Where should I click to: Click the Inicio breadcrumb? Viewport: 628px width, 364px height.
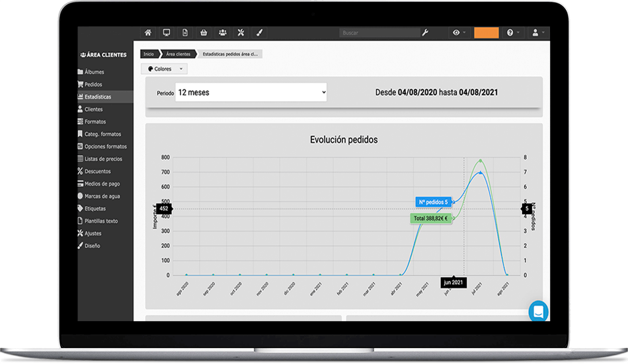149,54
